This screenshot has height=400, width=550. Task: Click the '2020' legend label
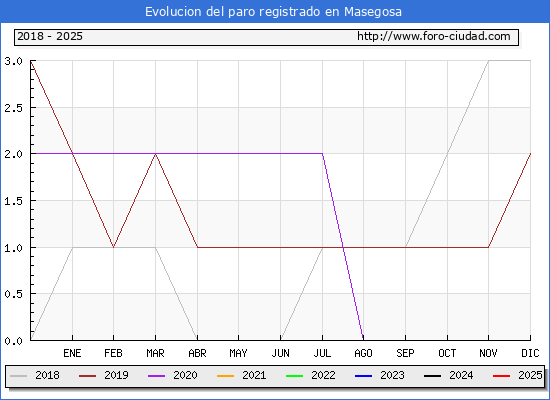tap(185, 375)
